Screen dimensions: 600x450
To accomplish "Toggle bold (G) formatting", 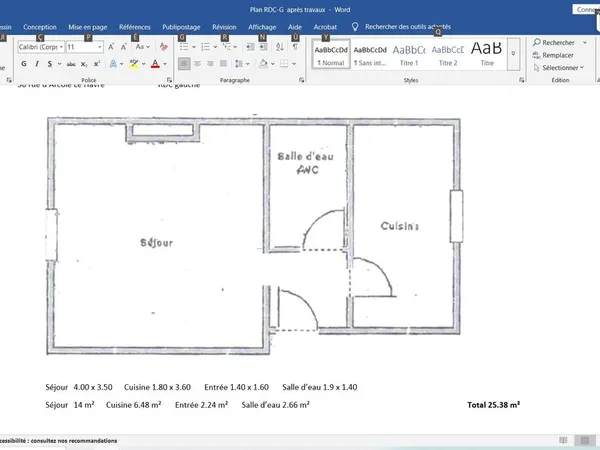I will click(x=24, y=64).
